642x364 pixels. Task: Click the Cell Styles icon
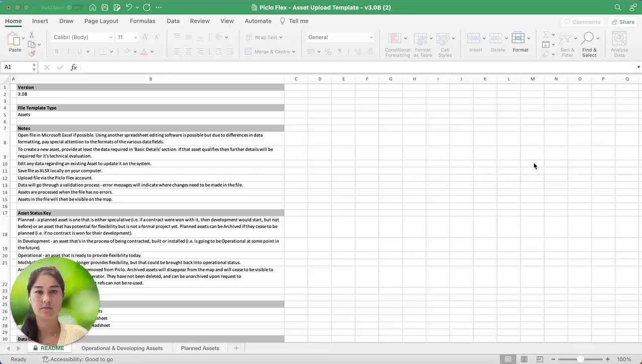444,39
